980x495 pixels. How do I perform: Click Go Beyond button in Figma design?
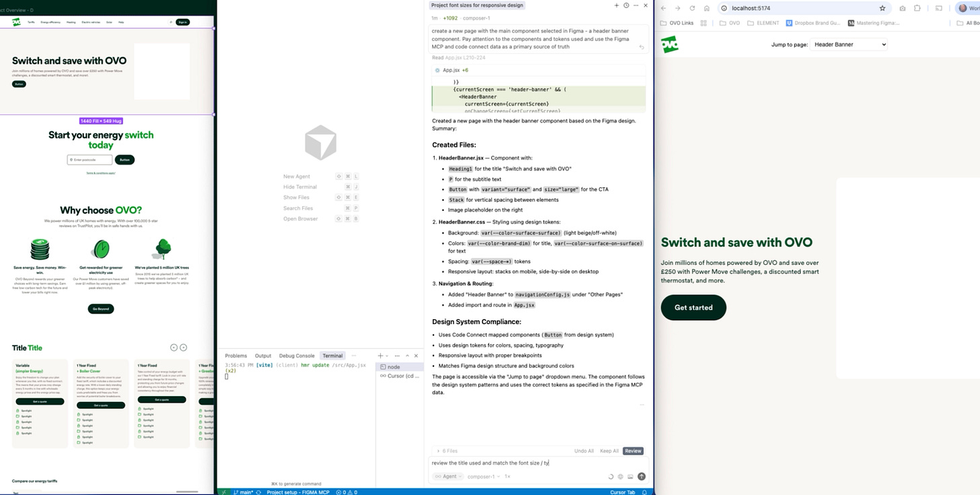pyautogui.click(x=101, y=308)
